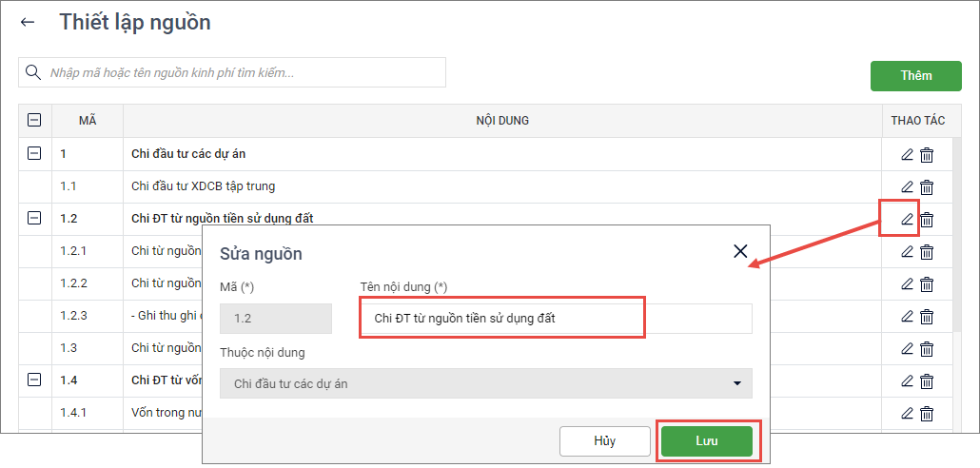
Task: Delete row 1.1 using the trash icon
Action: (927, 187)
